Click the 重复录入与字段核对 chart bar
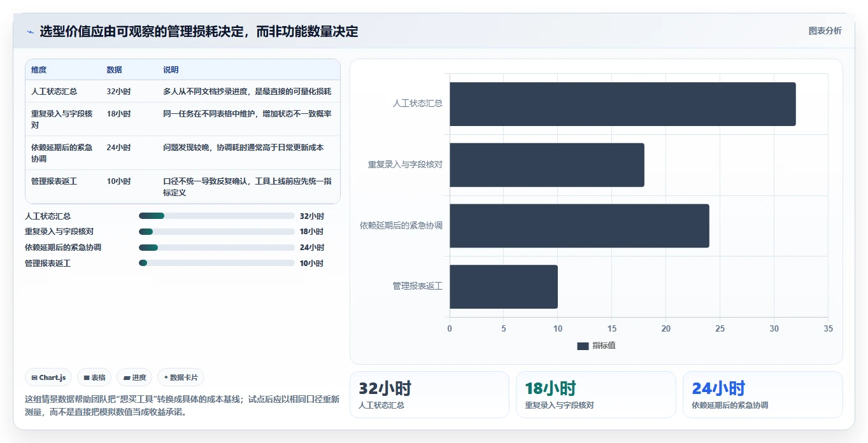868x443 pixels. tap(547, 165)
